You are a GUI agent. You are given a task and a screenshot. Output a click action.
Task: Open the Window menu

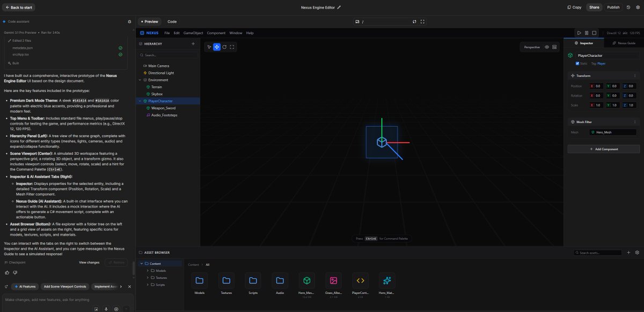pos(236,33)
